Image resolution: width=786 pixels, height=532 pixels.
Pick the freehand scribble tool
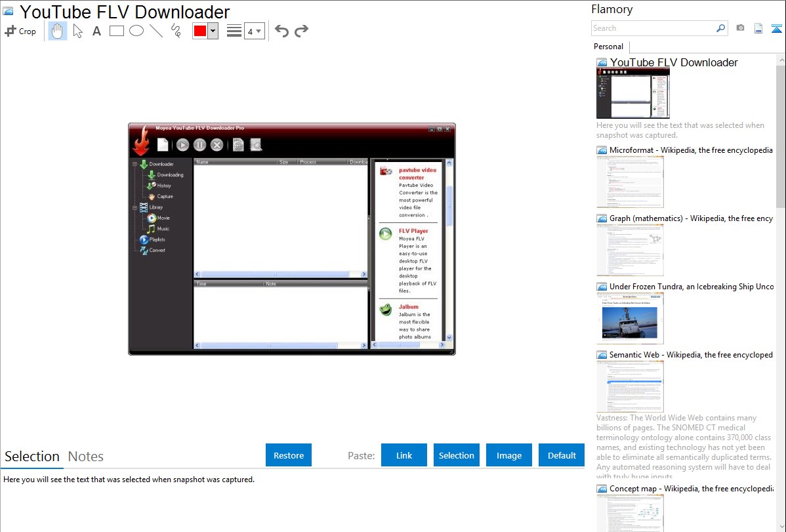click(x=176, y=31)
